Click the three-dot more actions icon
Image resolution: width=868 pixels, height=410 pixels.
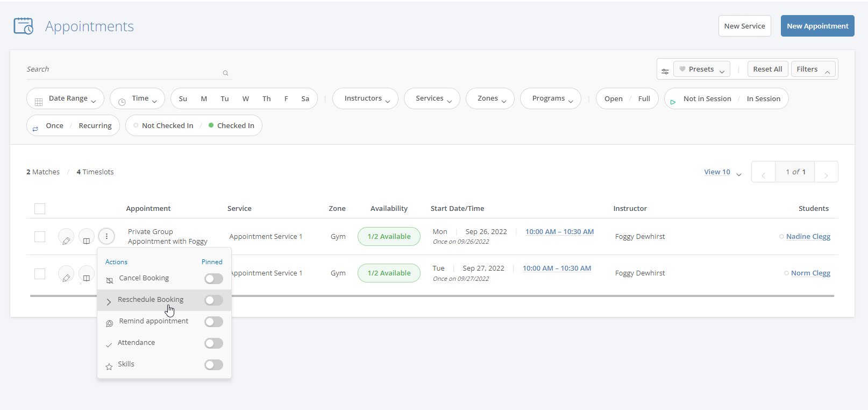coord(106,236)
